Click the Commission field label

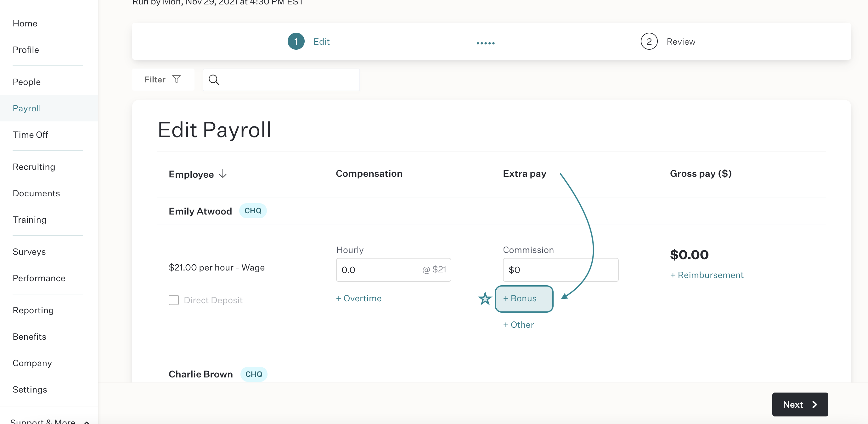point(528,250)
